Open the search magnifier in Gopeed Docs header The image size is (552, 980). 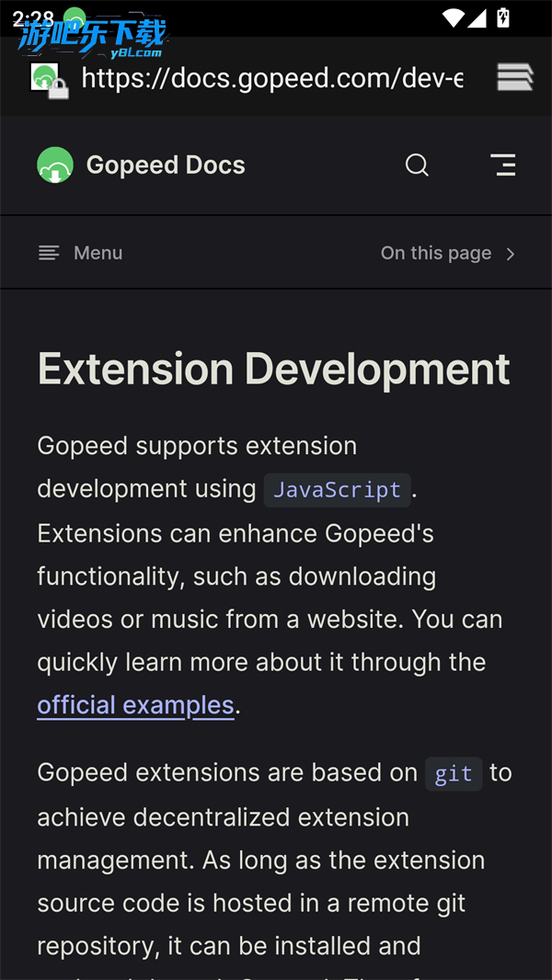pos(417,165)
